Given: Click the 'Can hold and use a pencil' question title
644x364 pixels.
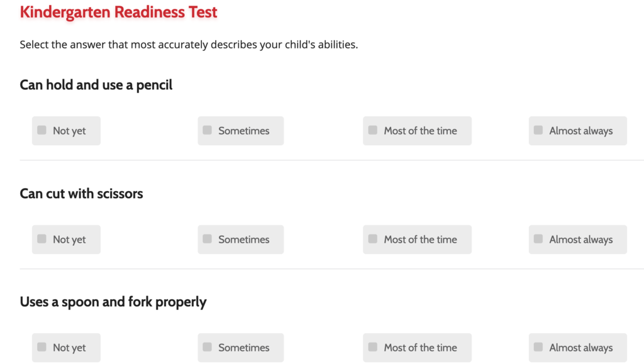Looking at the screenshot, I should pyautogui.click(x=96, y=85).
